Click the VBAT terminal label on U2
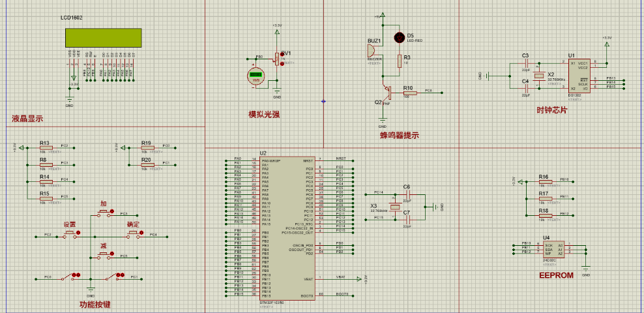The image size is (644, 313). (x=340, y=277)
